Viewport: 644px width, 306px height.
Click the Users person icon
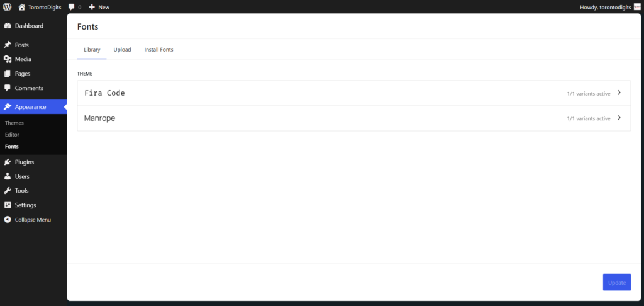(8, 176)
